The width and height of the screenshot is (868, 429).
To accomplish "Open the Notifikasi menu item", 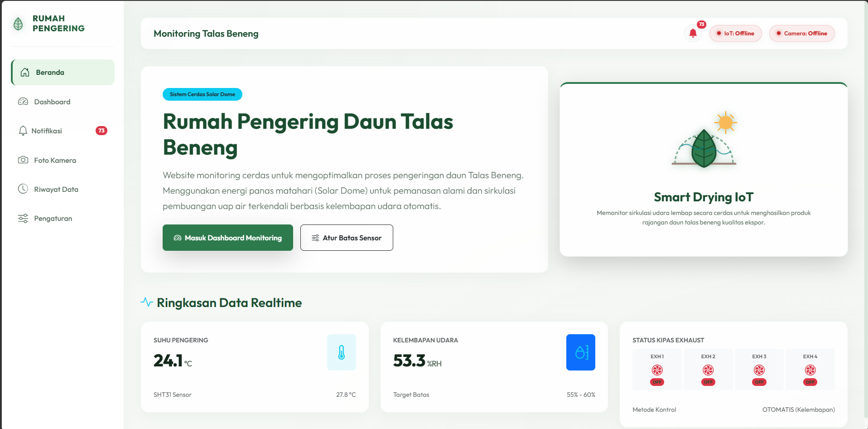I will tap(63, 131).
